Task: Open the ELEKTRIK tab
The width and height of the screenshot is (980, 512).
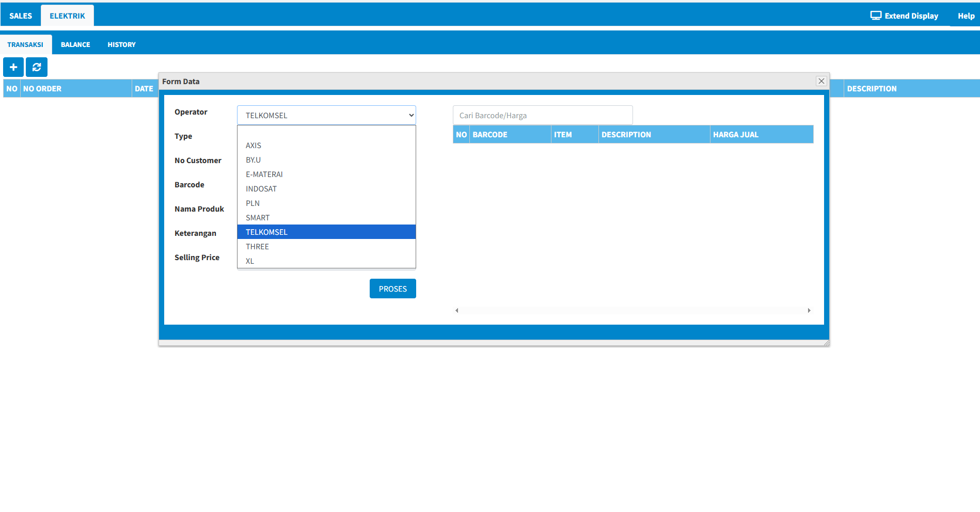Action: pos(67,15)
